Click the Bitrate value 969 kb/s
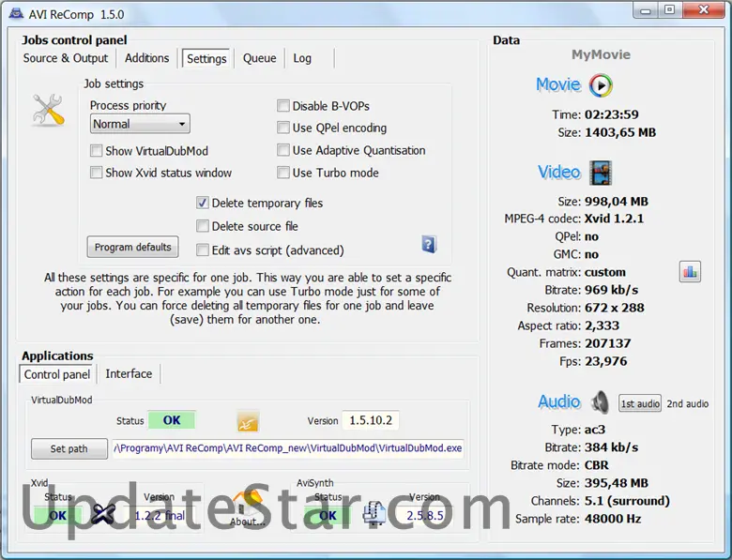The width and height of the screenshot is (732, 560). [611, 290]
